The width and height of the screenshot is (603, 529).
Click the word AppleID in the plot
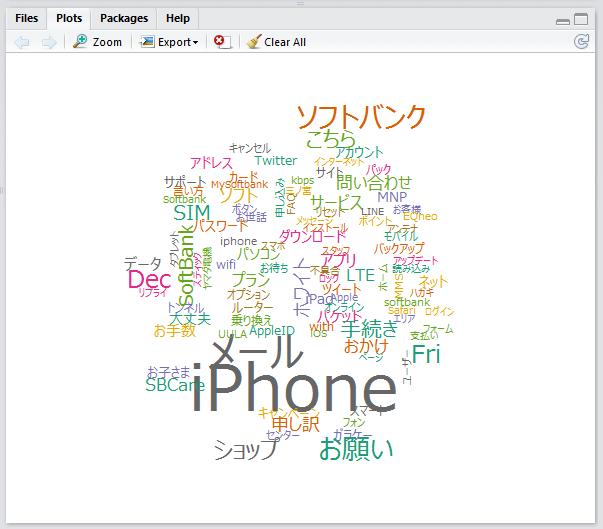click(272, 331)
